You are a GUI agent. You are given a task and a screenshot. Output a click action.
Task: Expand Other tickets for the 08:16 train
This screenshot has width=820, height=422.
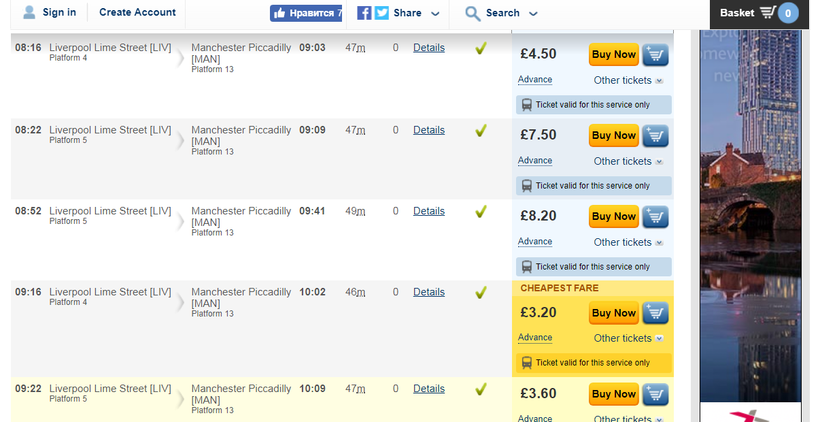[627, 80]
